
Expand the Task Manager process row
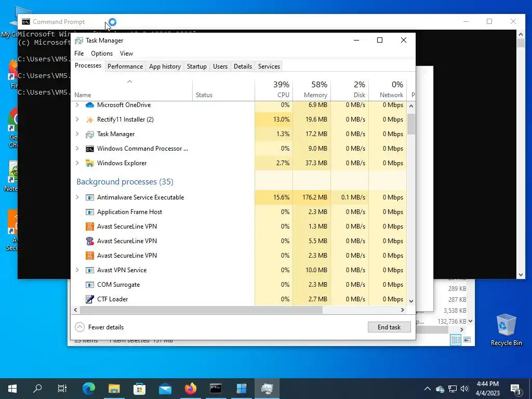[77, 134]
